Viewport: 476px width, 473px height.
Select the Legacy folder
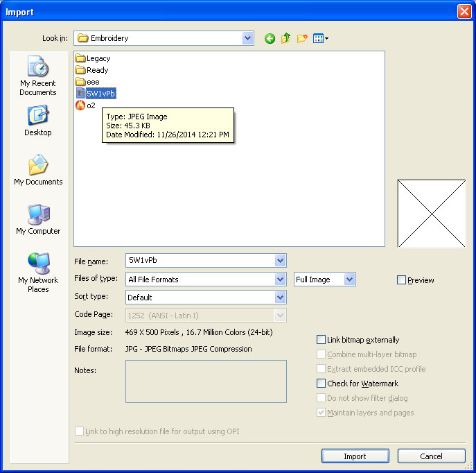point(93,58)
